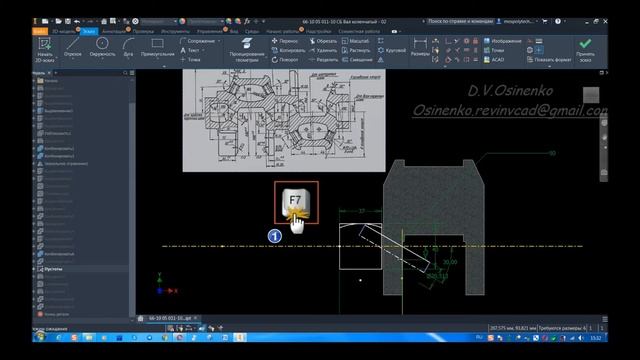
Task: Choose the Сопряжение fillet tool
Action: [198, 41]
